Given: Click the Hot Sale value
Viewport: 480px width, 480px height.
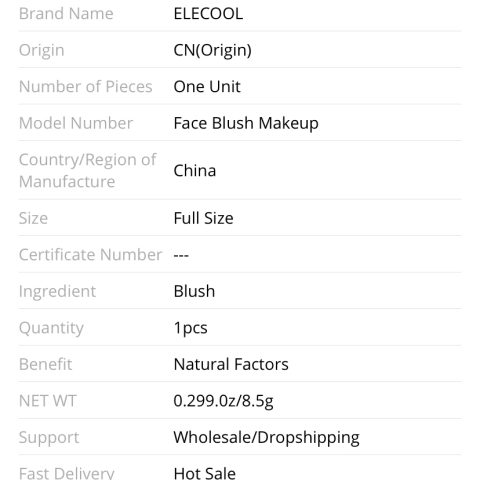Looking at the screenshot, I should coord(205,473).
